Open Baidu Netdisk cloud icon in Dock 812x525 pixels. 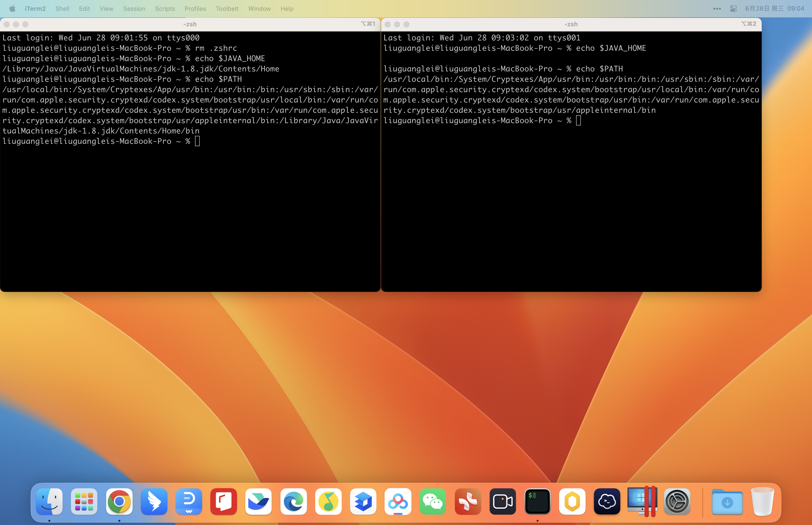[398, 501]
